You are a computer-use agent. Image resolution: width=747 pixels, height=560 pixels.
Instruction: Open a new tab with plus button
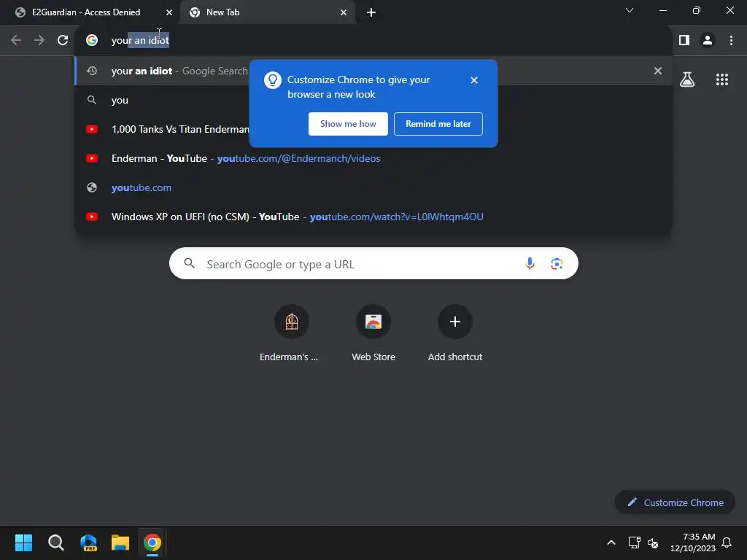click(371, 12)
